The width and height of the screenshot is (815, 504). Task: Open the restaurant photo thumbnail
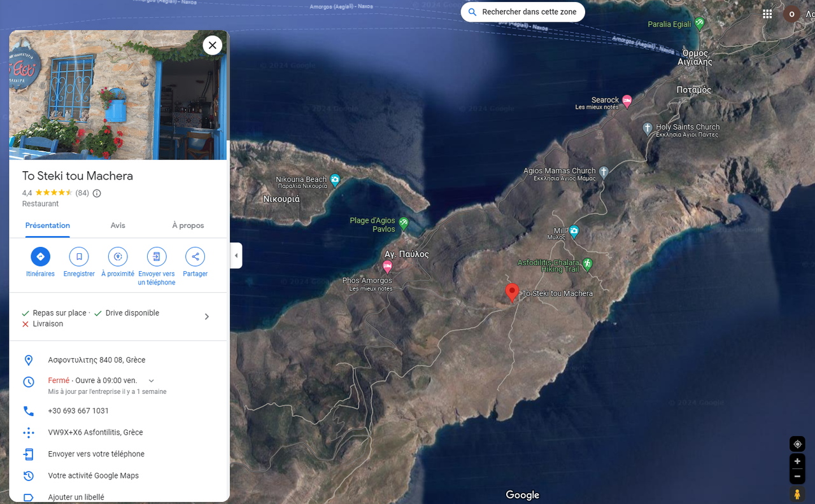pyautogui.click(x=118, y=95)
